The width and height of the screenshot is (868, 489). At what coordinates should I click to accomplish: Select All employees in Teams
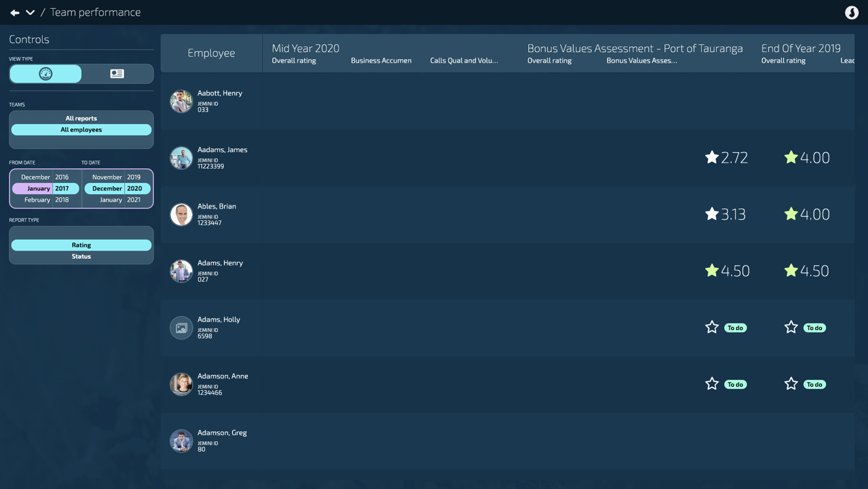81,130
